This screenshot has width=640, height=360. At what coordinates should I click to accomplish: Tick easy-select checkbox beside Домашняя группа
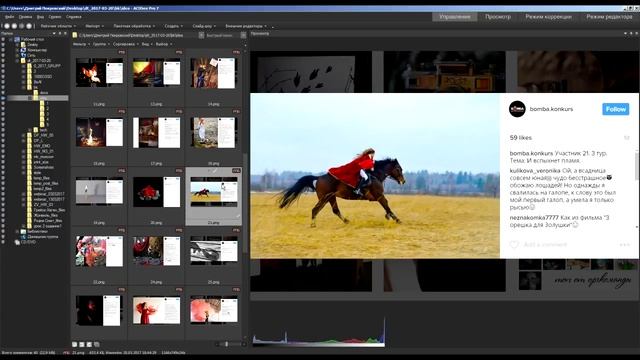click(3, 237)
